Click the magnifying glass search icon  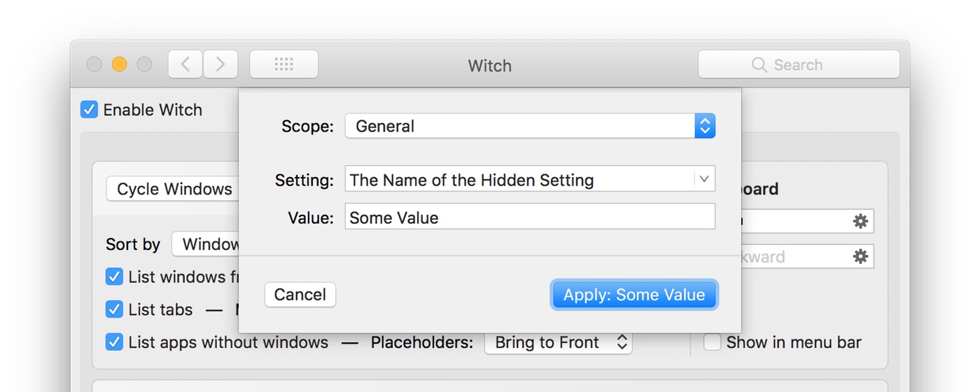759,65
